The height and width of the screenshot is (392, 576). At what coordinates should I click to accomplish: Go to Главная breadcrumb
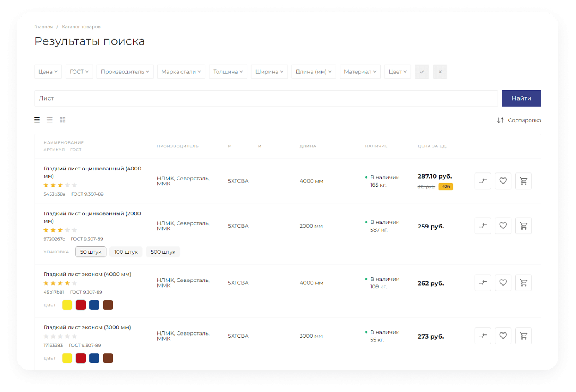click(43, 27)
